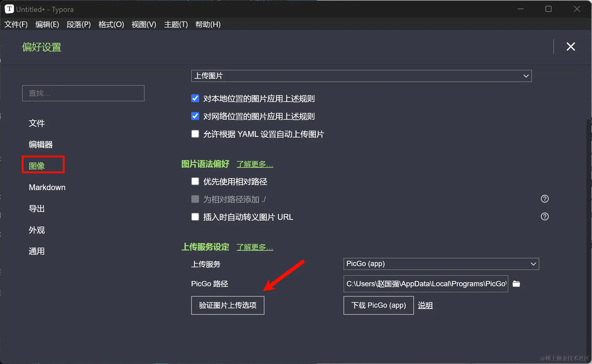This screenshot has width=592, height=364.
Task: Click the folder icon next to PicGo path
Action: click(516, 284)
